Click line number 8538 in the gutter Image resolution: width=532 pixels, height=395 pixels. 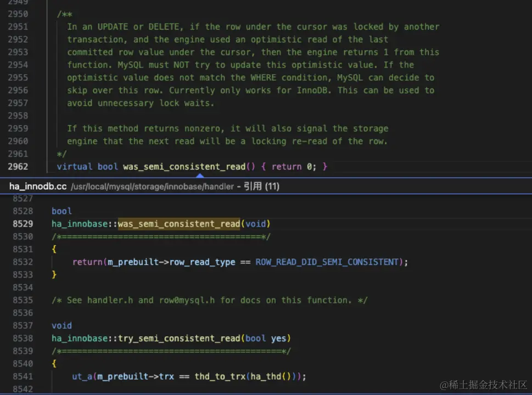tap(23, 338)
